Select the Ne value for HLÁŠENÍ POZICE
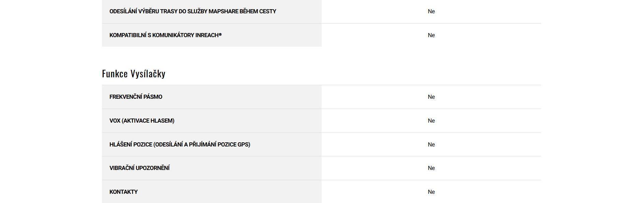 (x=431, y=145)
